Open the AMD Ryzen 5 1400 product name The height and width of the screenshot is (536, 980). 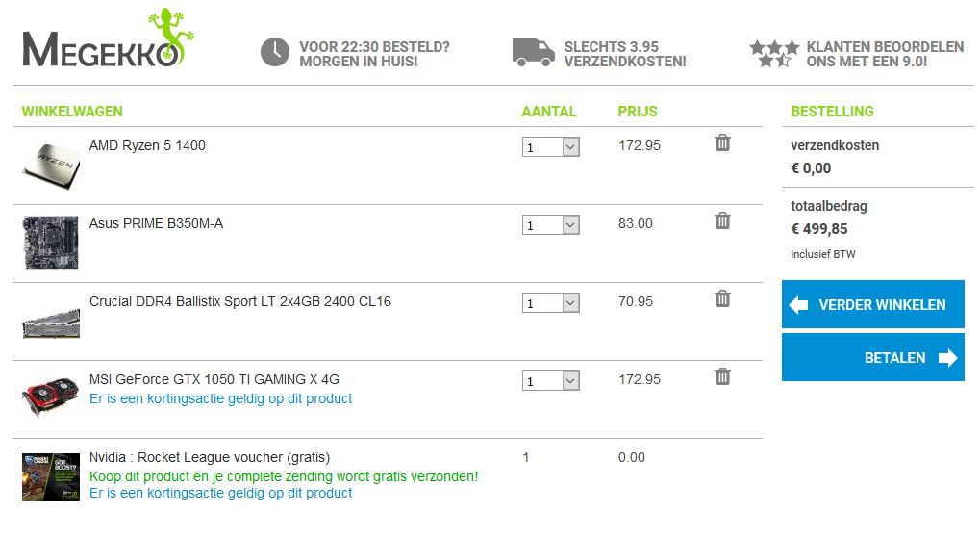pos(147,146)
